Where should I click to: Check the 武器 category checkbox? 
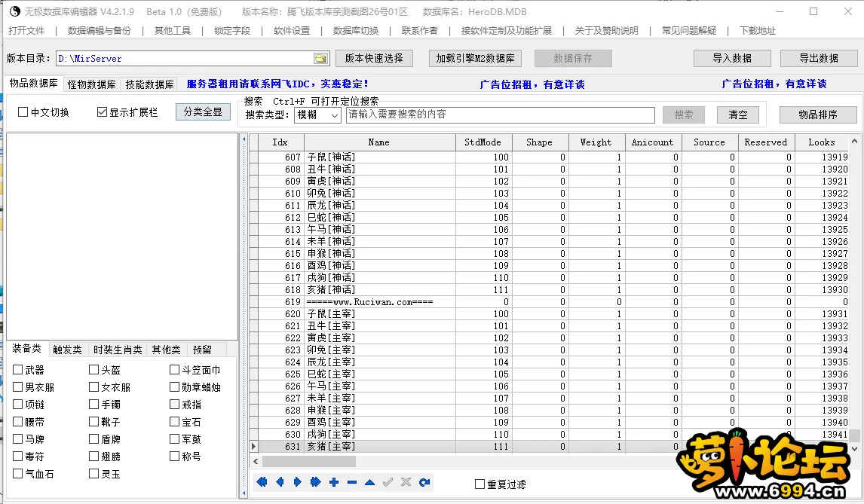pos(17,370)
